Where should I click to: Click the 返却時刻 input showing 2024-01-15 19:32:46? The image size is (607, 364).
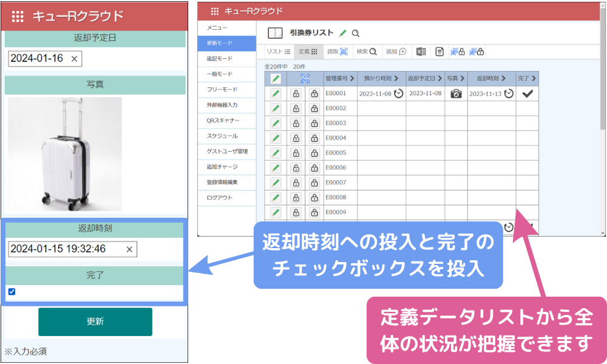tap(72, 249)
